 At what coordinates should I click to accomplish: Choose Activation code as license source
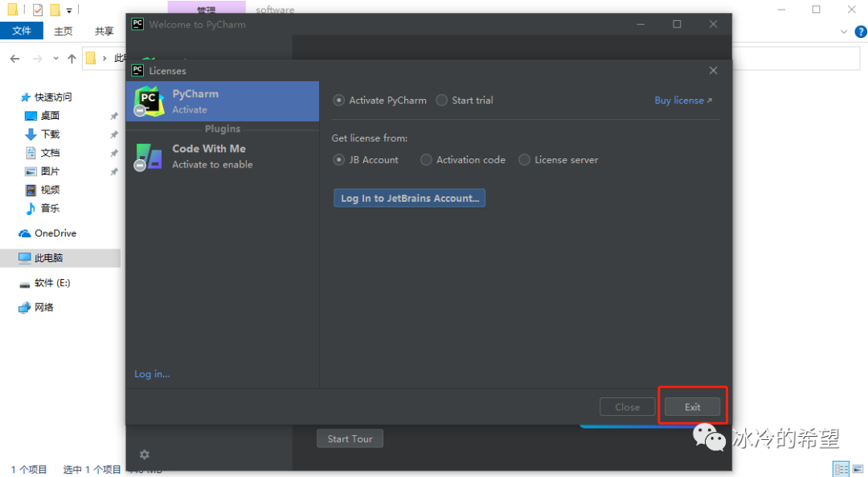coord(426,159)
